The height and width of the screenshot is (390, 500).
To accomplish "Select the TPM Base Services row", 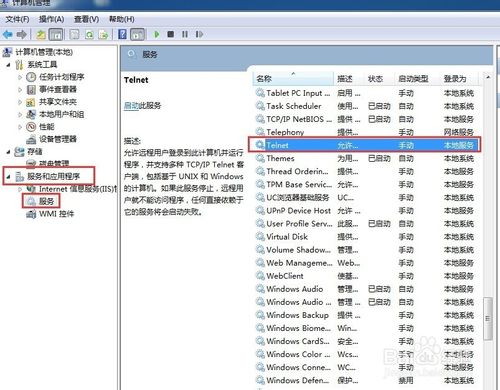I will coord(366,184).
